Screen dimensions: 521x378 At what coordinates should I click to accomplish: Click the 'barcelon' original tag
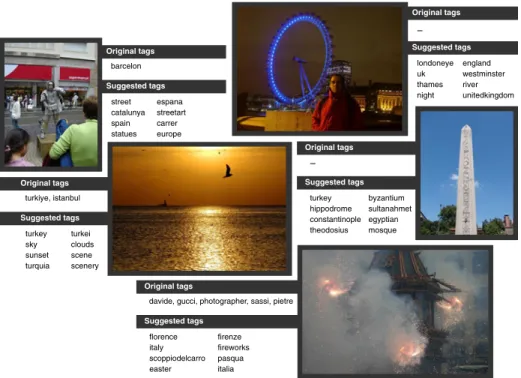[x=126, y=66]
